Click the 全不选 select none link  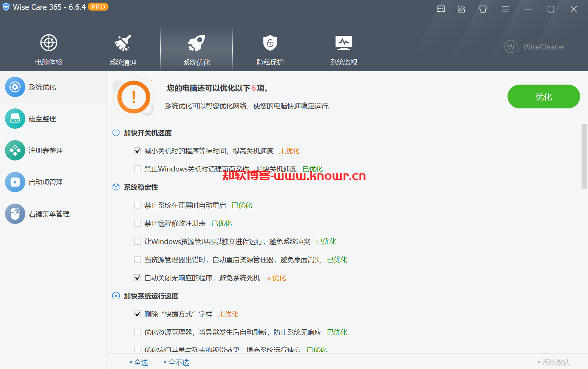[179, 362]
